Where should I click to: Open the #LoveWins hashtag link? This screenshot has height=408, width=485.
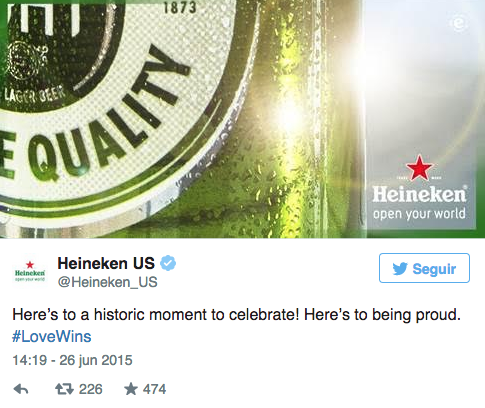pos(52,336)
